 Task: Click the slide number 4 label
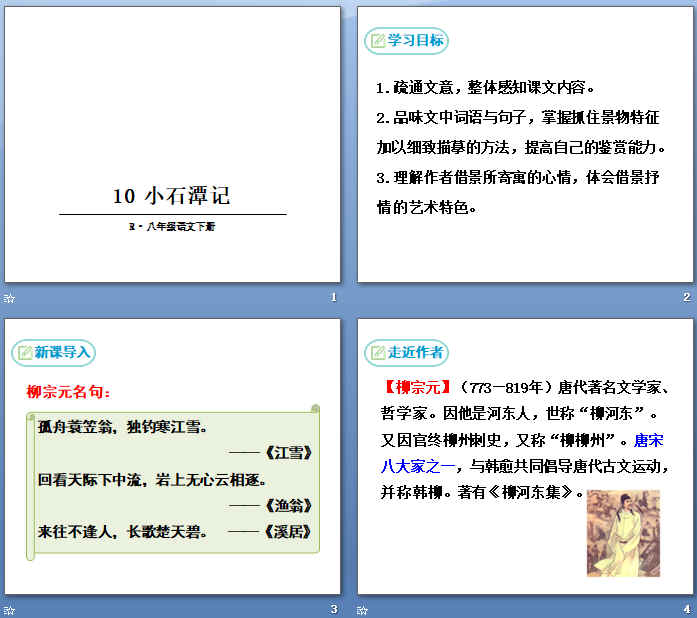click(x=686, y=609)
